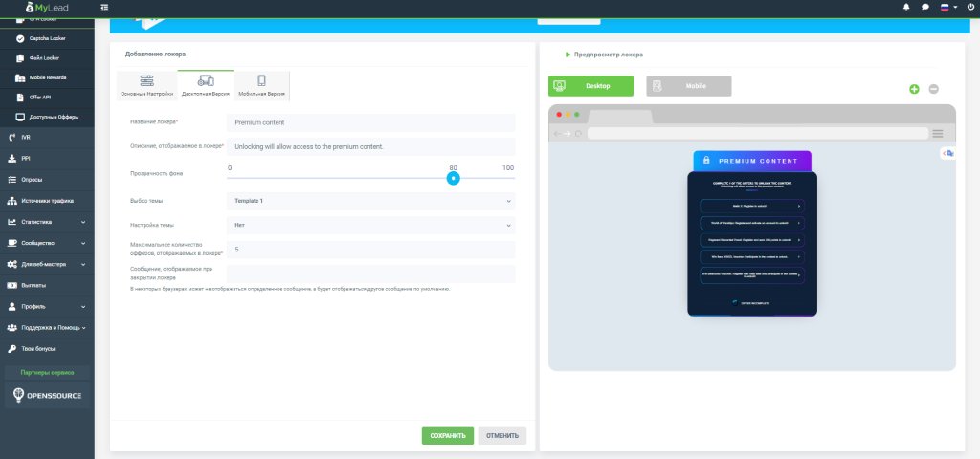Zoom in preview with green plus icon

pyautogui.click(x=914, y=89)
